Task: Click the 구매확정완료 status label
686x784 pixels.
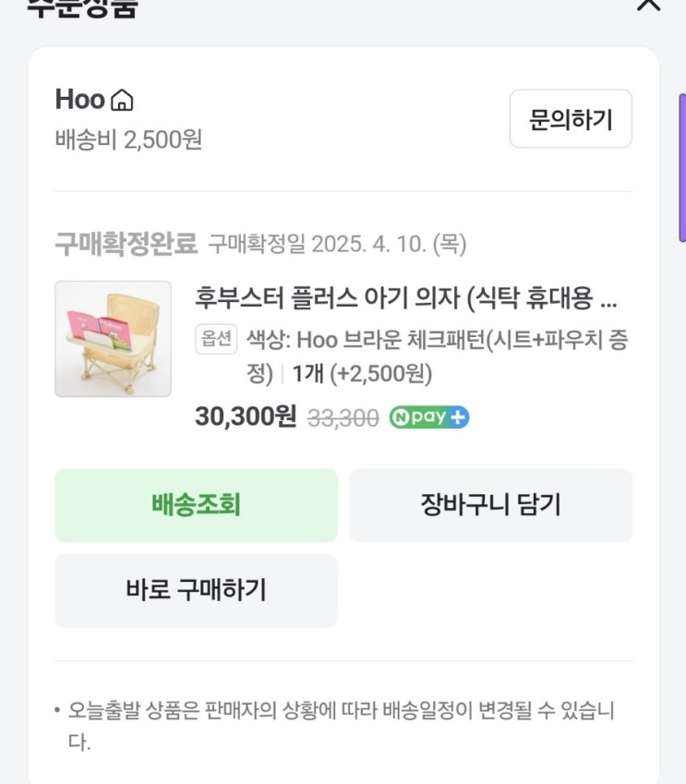Action: coord(126,244)
